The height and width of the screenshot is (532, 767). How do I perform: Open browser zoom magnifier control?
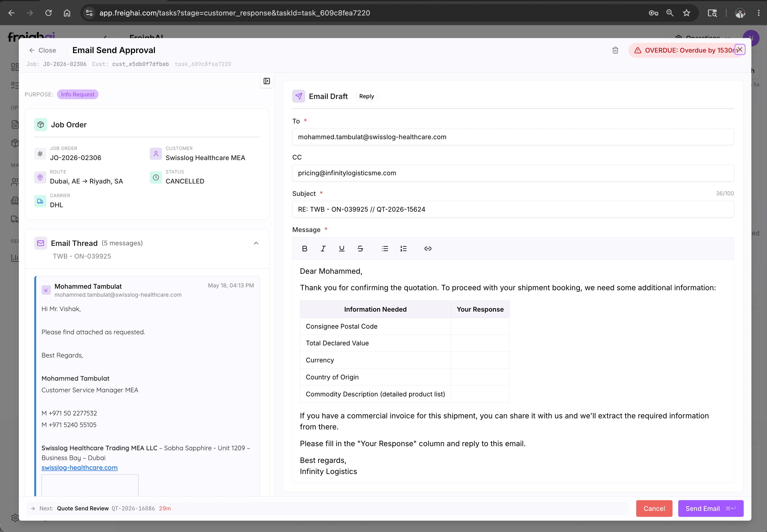coord(670,13)
